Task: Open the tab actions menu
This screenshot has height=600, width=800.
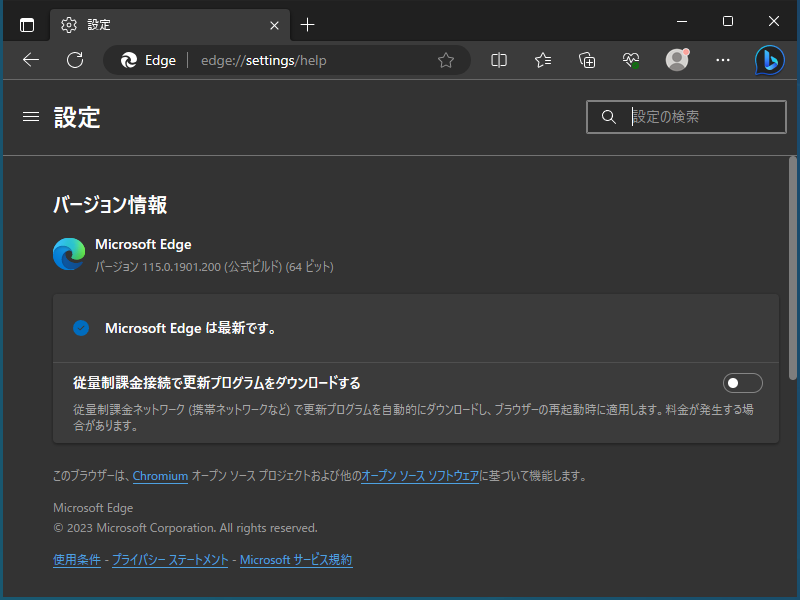Action: tap(27, 24)
